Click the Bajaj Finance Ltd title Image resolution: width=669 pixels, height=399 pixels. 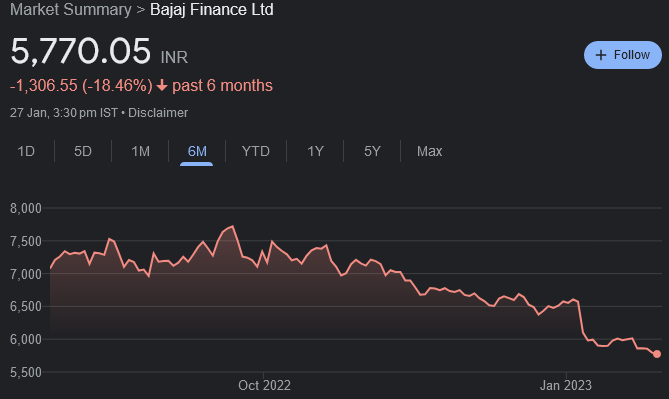212,9
